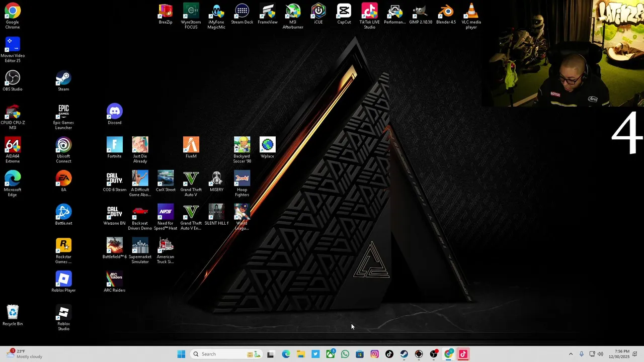The image size is (644, 362).
Task: Select Backyard Soccer '98 icon
Action: pyautogui.click(x=242, y=150)
